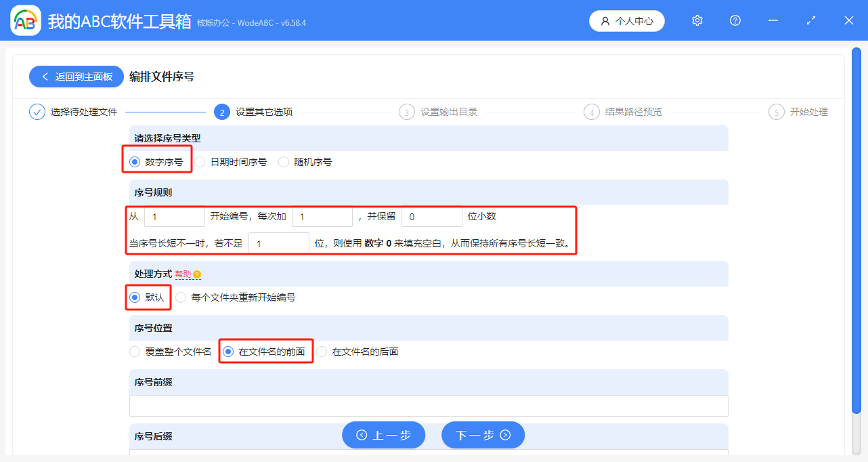The width and height of the screenshot is (868, 462).
Task: Open step 4 结果路径预览
Action: 591,112
